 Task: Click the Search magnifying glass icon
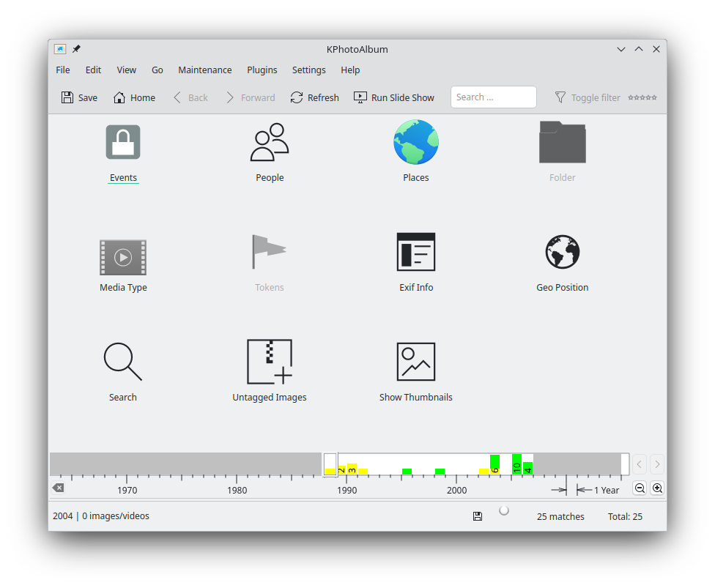point(123,362)
